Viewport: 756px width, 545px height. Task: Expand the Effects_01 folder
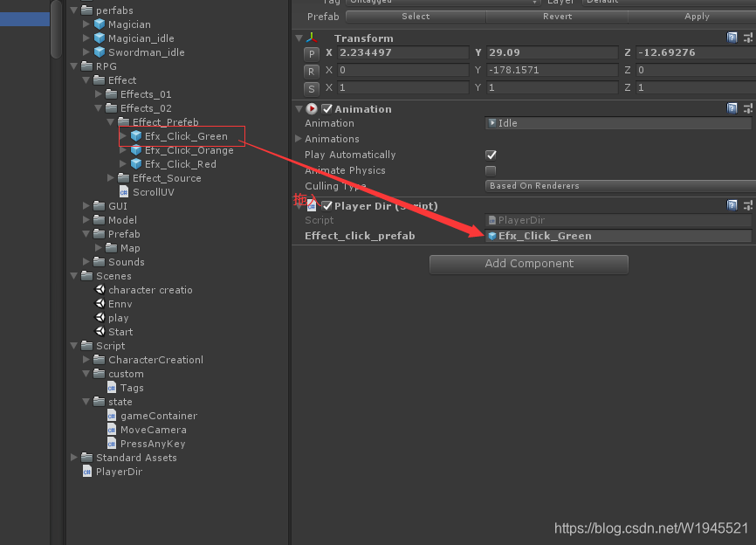point(99,94)
